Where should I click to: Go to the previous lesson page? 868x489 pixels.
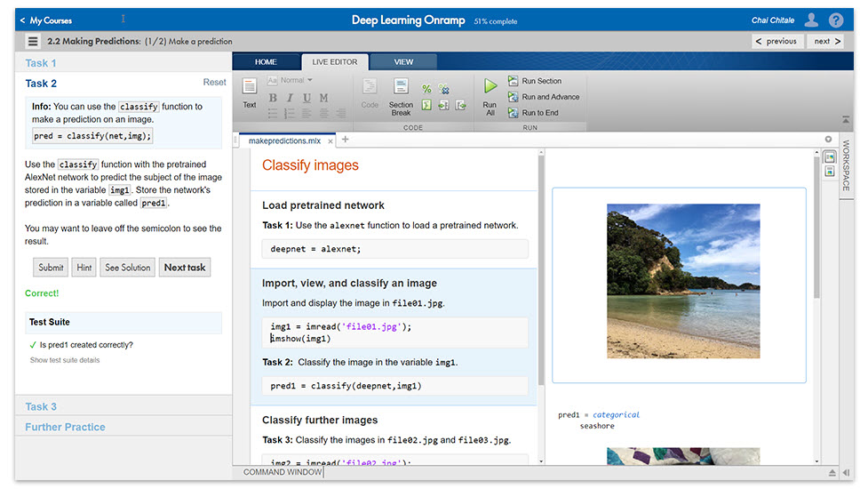pyautogui.click(x=776, y=41)
